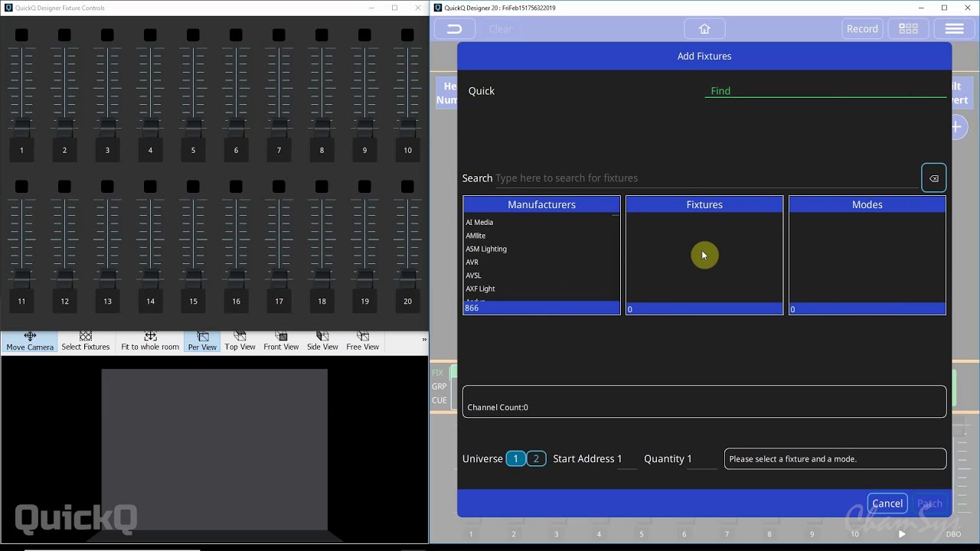Switch to Side View
Screen dimensions: 980x551
[x=322, y=341]
